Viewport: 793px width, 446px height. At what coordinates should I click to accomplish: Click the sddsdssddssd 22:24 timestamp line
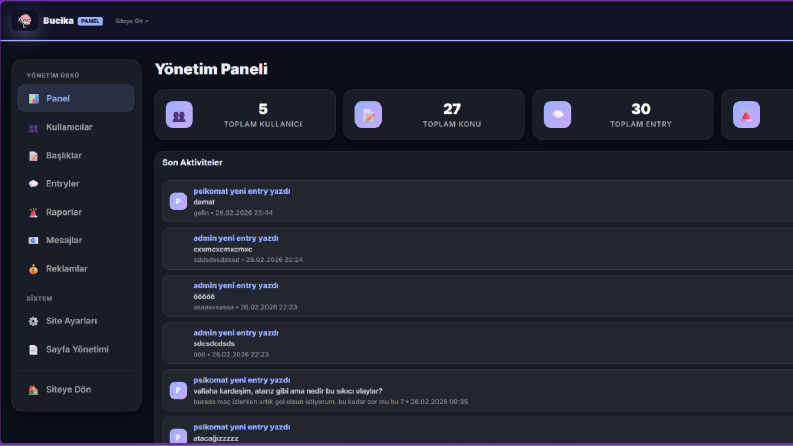pos(248,260)
